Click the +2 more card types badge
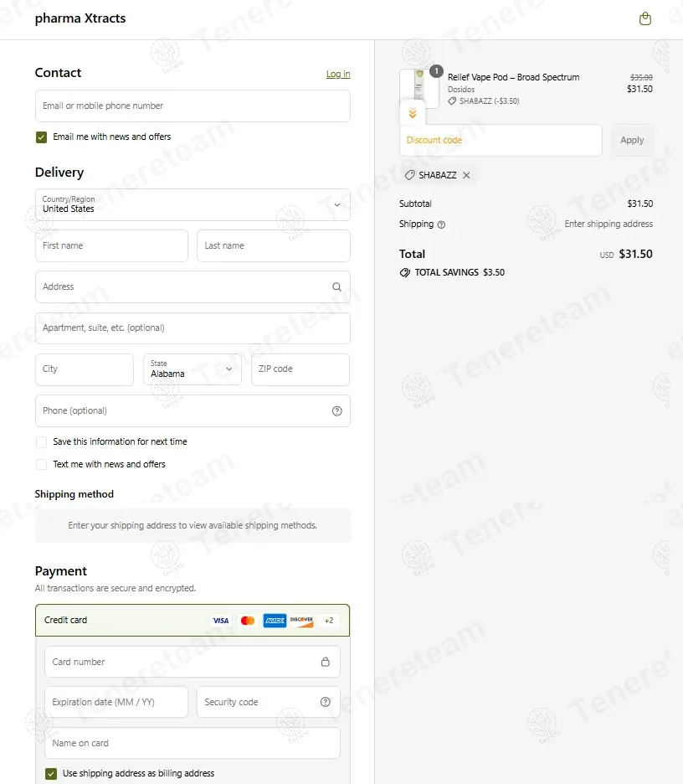The height and width of the screenshot is (784, 683). pos(329,621)
